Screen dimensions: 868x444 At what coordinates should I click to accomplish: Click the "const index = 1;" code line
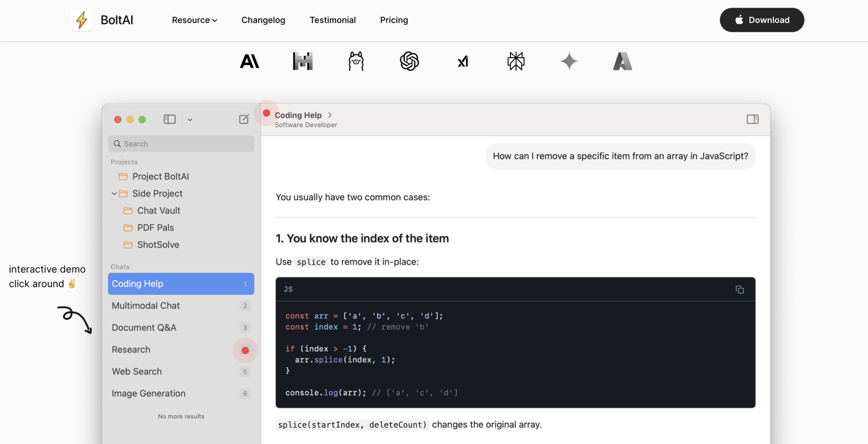click(323, 327)
